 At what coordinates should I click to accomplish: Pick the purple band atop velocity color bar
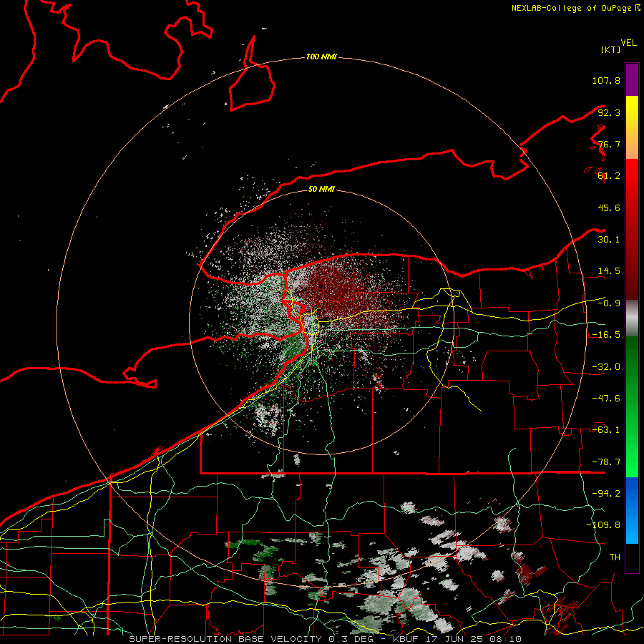(632, 79)
